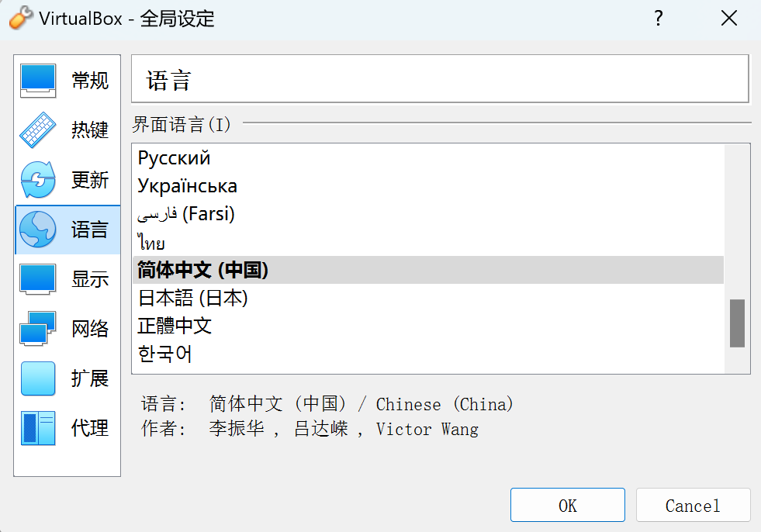Open the 更新 update arrows icon

38,180
